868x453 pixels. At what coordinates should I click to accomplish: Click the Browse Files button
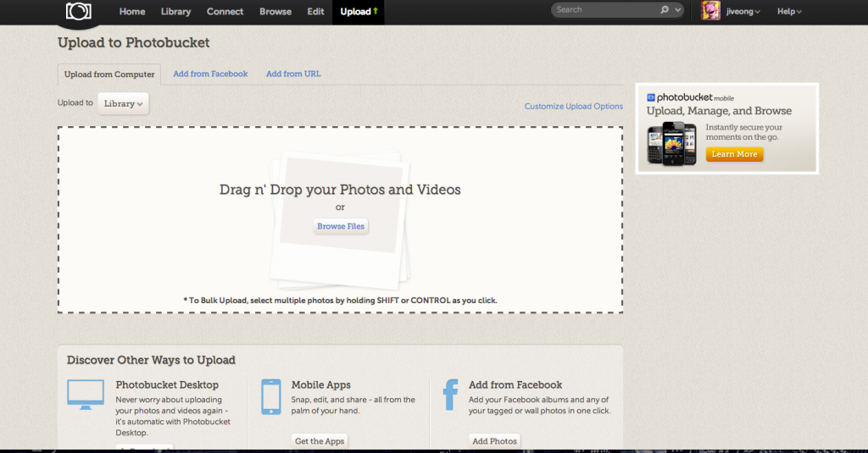pos(341,226)
